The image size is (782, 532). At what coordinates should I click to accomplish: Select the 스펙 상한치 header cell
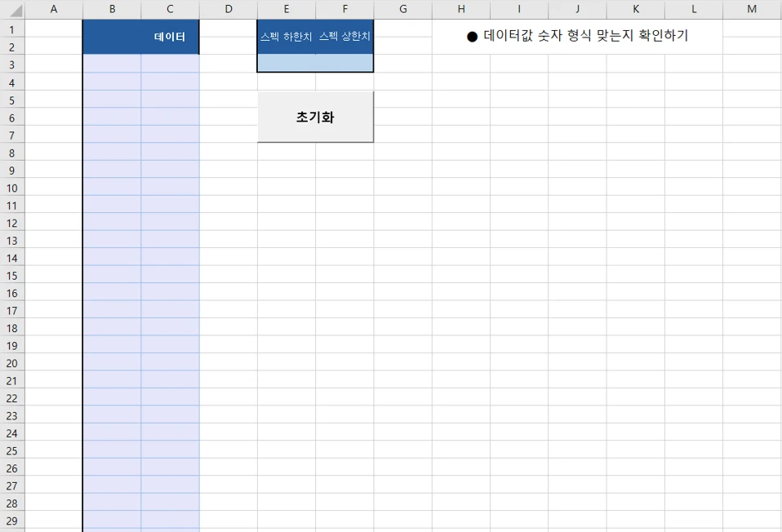(344, 37)
